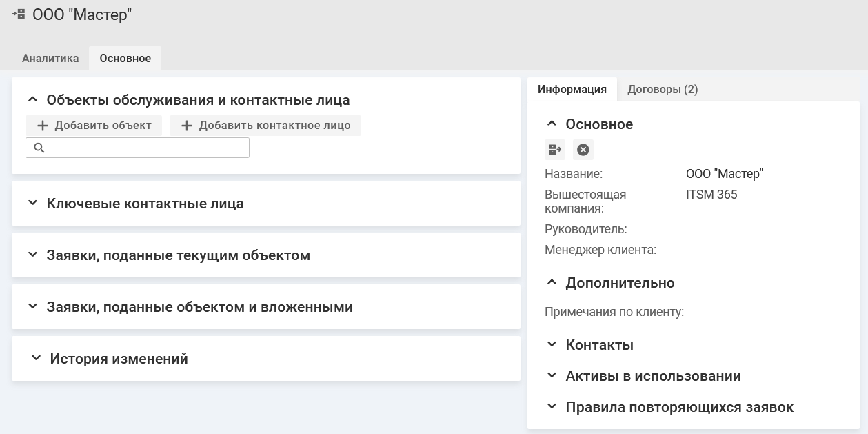Expand Активы в использовании block
The height and width of the screenshot is (434, 868).
point(551,376)
